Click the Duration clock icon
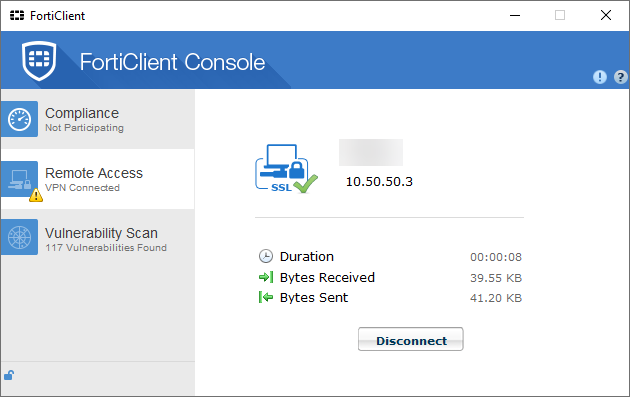Image resolution: width=630 pixels, height=397 pixels. [266, 256]
